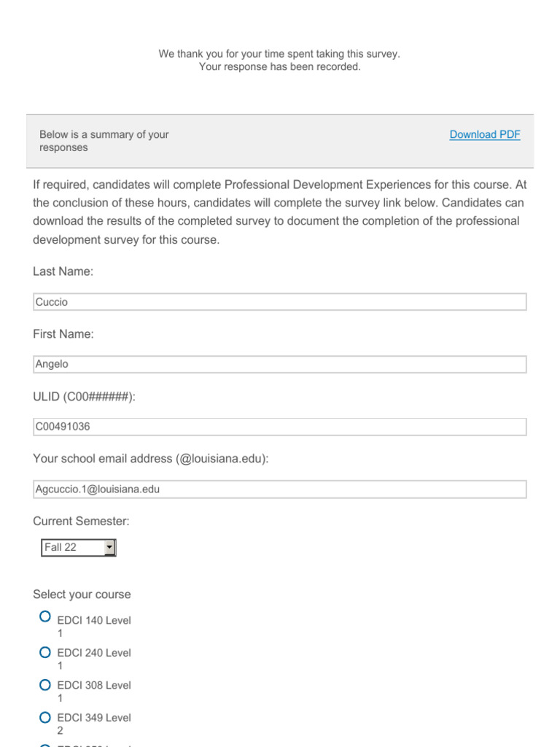Screen dimensions: 560x747
Task: Click the 'Select your course' question label
Action: click(x=82, y=595)
